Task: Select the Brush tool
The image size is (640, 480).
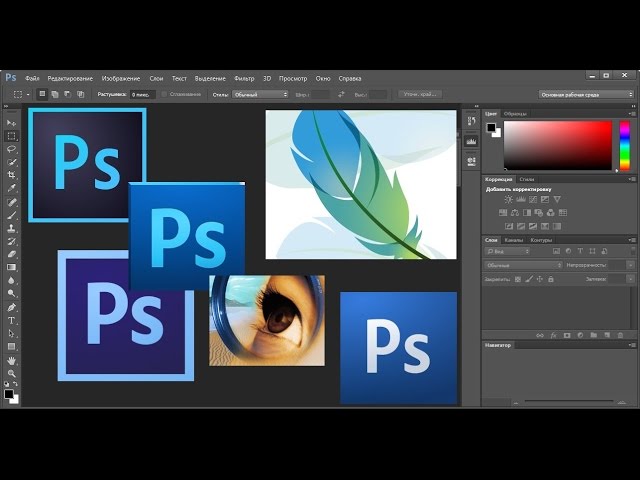Action: (11, 216)
